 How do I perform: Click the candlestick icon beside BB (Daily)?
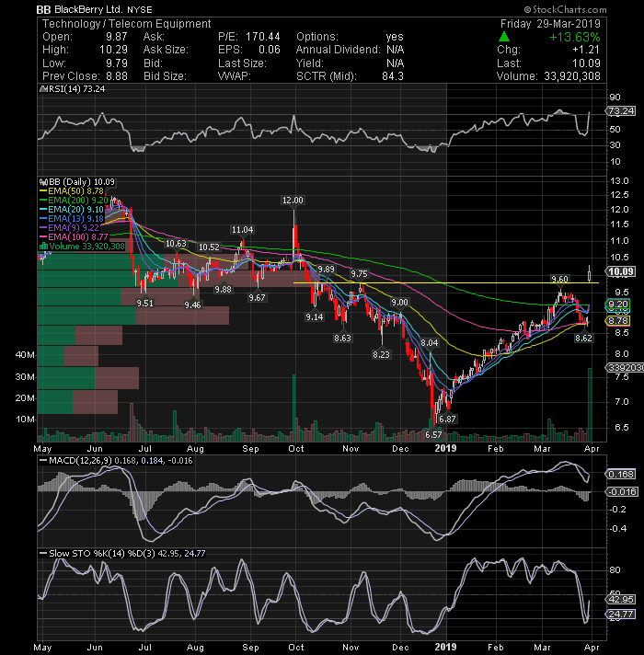pos(42,182)
